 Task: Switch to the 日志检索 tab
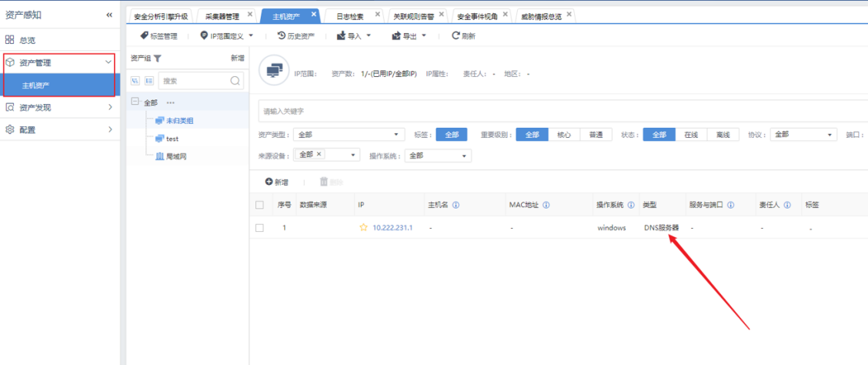coord(350,15)
